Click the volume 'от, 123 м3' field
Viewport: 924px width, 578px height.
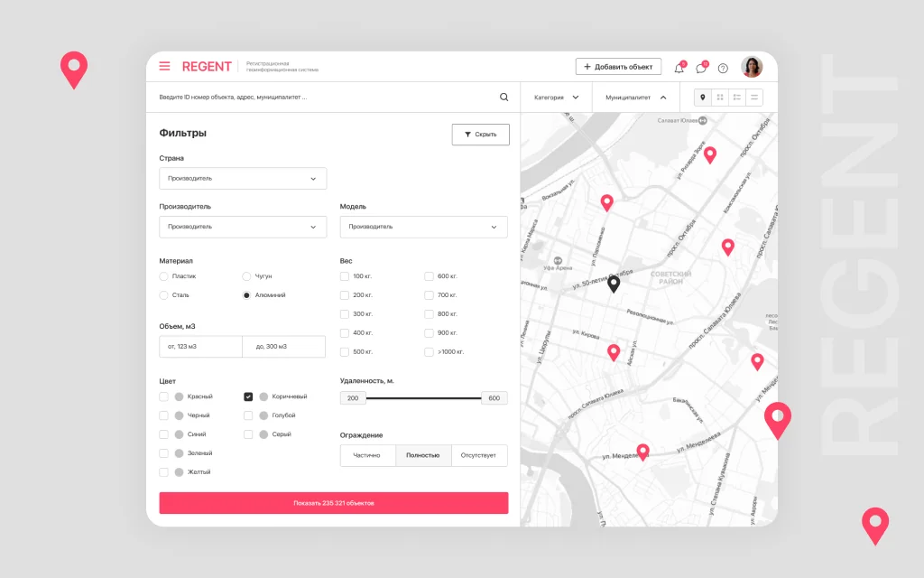point(200,347)
